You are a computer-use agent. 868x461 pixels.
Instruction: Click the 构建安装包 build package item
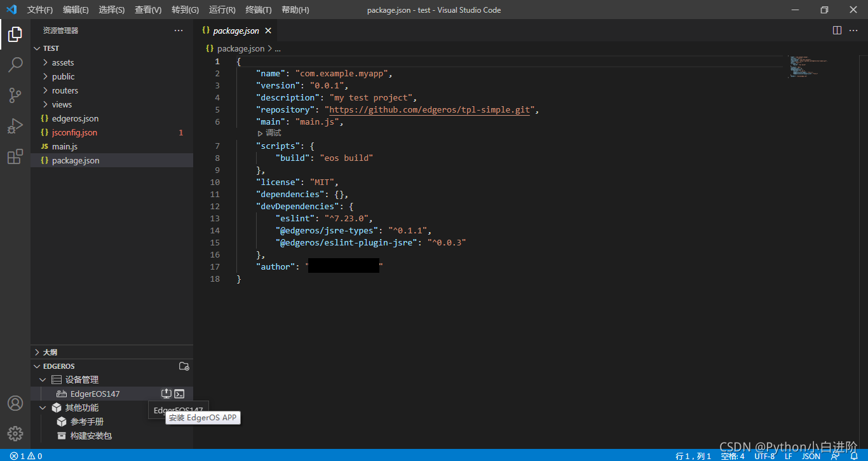coord(112,436)
